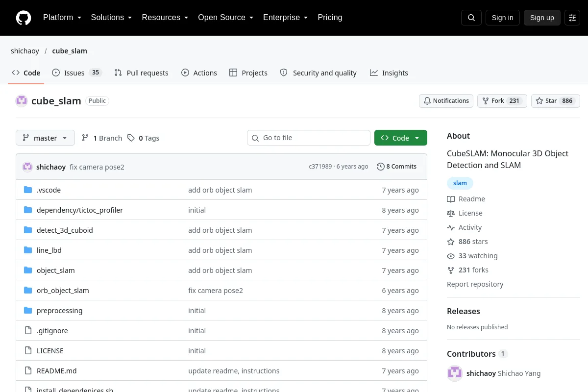This screenshot has width=588, height=392.
Task: Click the 231 forks link in About
Action: (x=467, y=270)
